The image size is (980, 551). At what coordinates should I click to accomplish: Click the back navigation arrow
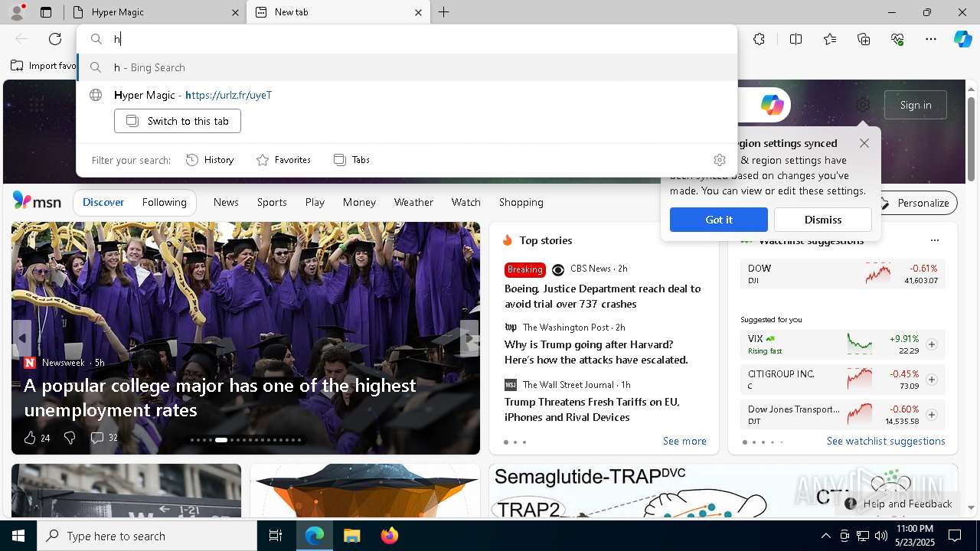click(21, 39)
